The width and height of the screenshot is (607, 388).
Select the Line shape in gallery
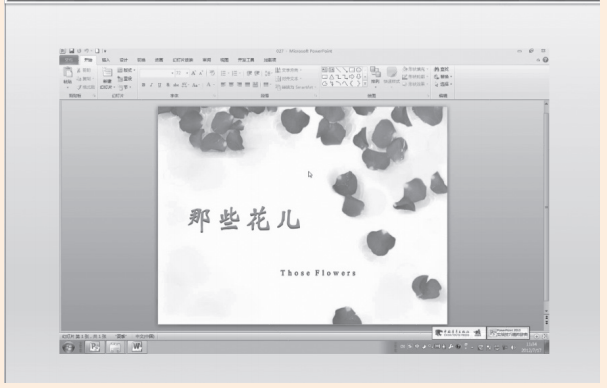point(338,70)
